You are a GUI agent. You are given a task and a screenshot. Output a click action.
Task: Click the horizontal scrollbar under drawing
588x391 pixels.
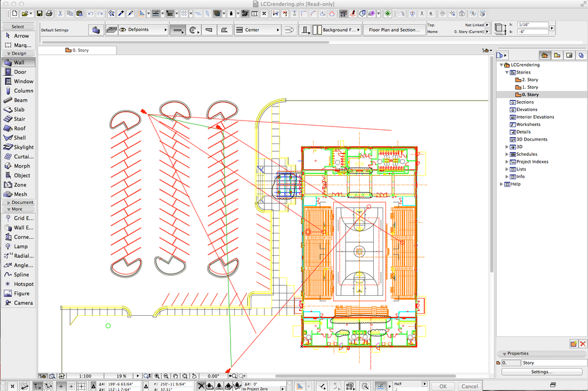pos(366,376)
